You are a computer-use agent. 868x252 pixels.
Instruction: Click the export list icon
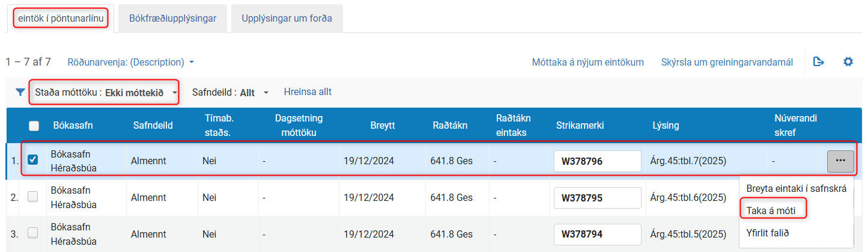818,62
